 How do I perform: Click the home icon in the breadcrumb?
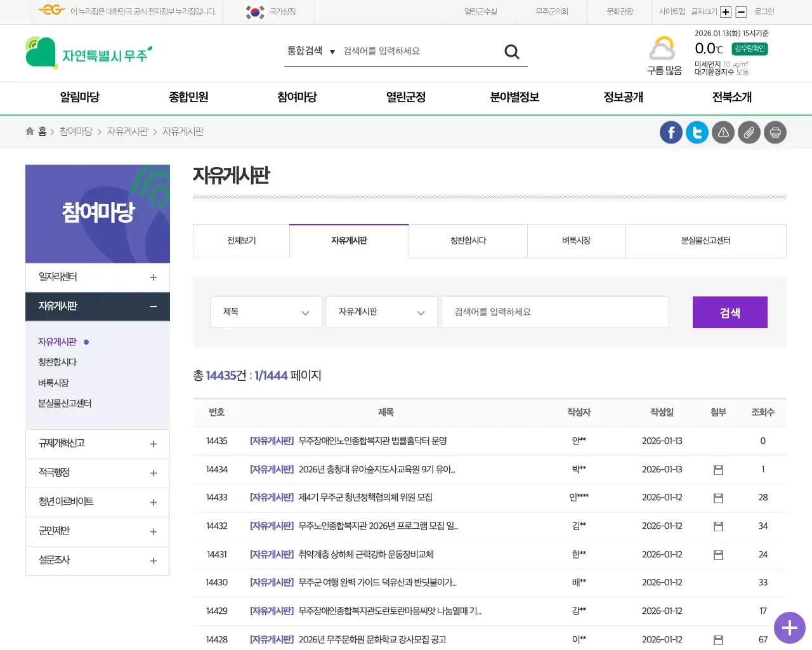pyautogui.click(x=29, y=131)
